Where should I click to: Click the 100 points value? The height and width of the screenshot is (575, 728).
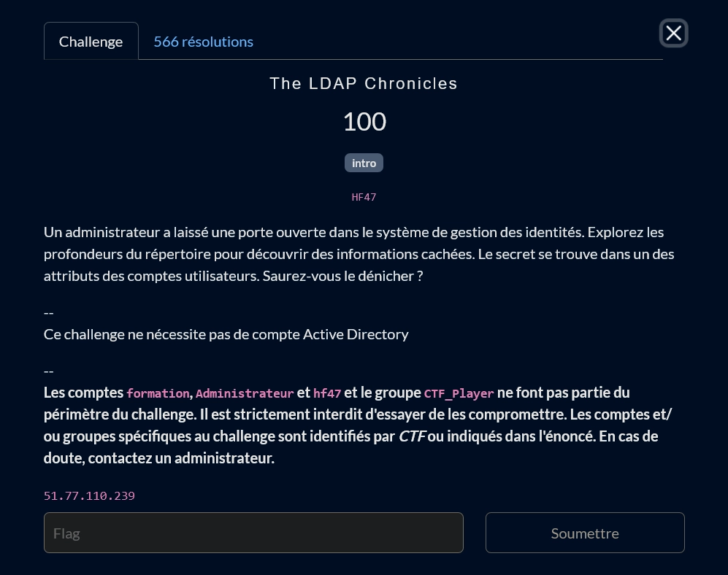[x=364, y=121]
